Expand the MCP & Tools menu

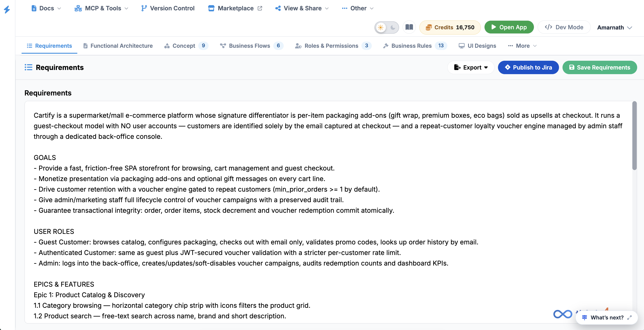coord(101,8)
